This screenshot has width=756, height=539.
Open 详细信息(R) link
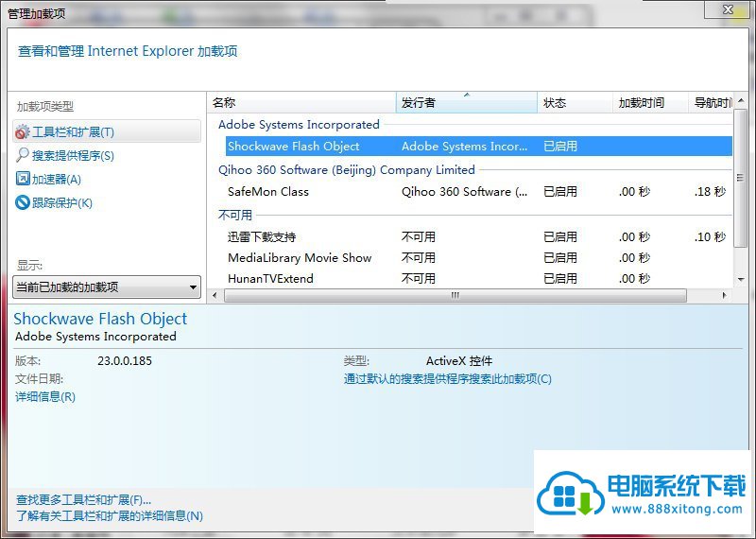point(45,396)
